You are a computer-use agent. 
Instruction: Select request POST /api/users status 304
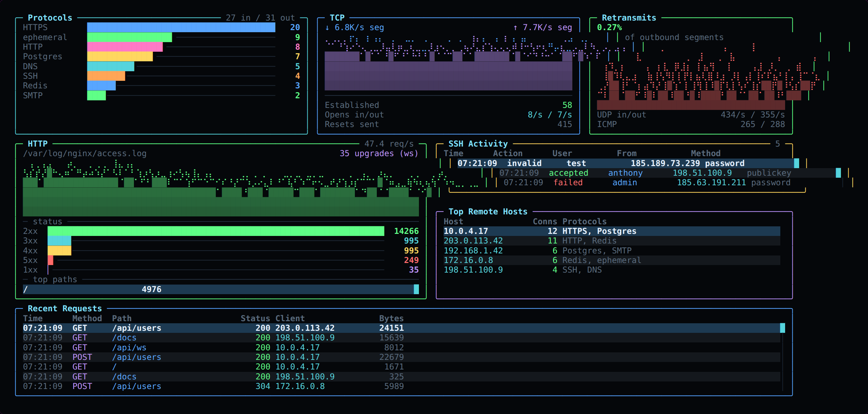coord(401,386)
